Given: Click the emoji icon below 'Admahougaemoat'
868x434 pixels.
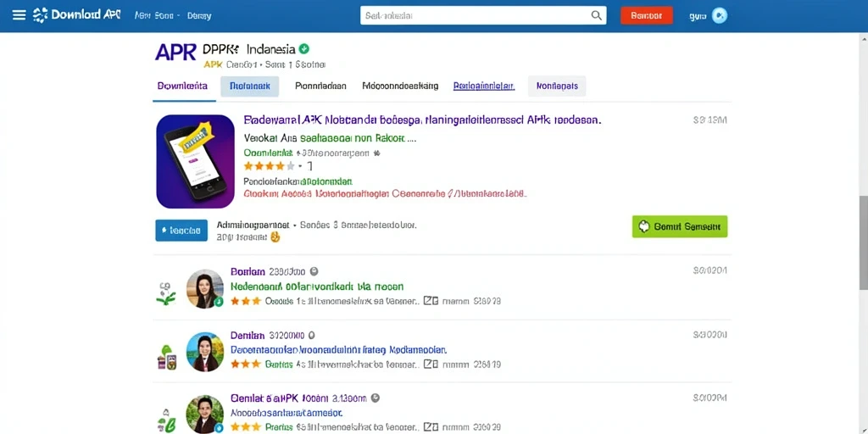Looking at the screenshot, I should pyautogui.click(x=275, y=237).
